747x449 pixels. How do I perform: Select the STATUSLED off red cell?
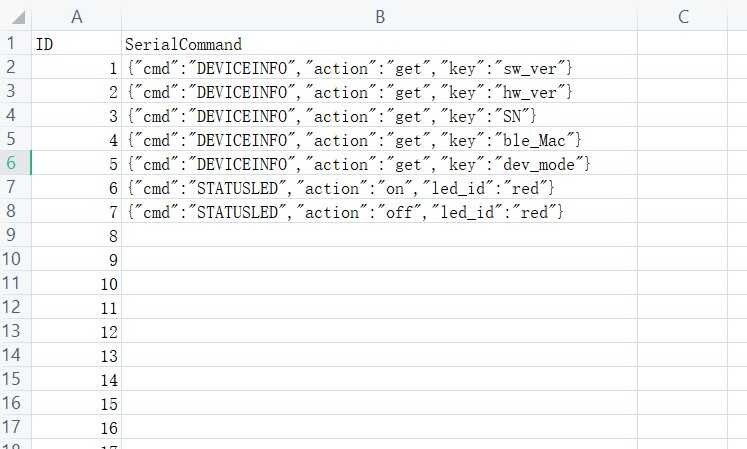pos(380,211)
